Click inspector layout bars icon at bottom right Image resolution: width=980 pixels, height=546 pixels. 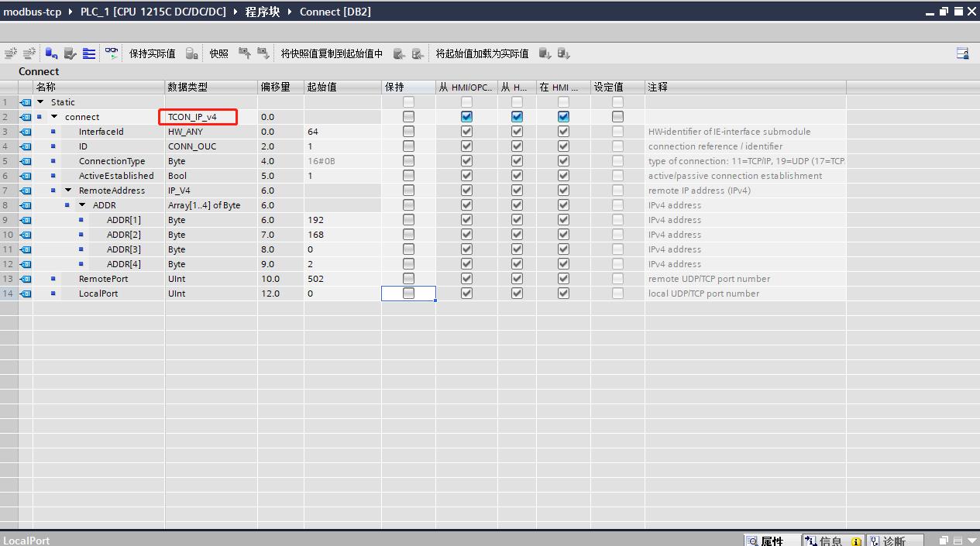point(958,541)
